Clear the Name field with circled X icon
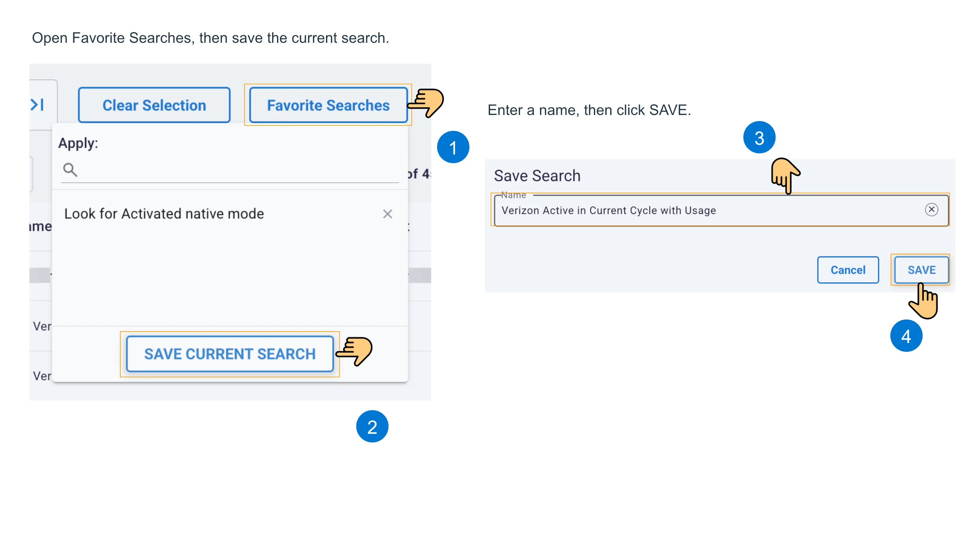Screen dimensions: 980x539 click(931, 210)
